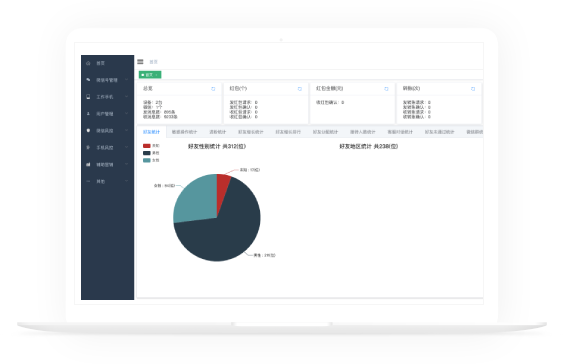Switch to the 客服对话统计 tab

(x=400, y=132)
